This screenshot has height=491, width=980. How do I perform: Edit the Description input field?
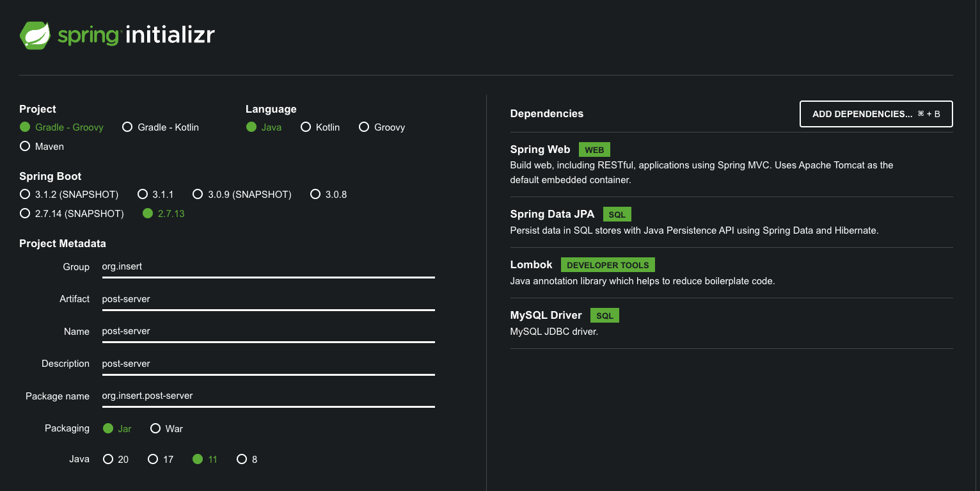pyautogui.click(x=269, y=364)
